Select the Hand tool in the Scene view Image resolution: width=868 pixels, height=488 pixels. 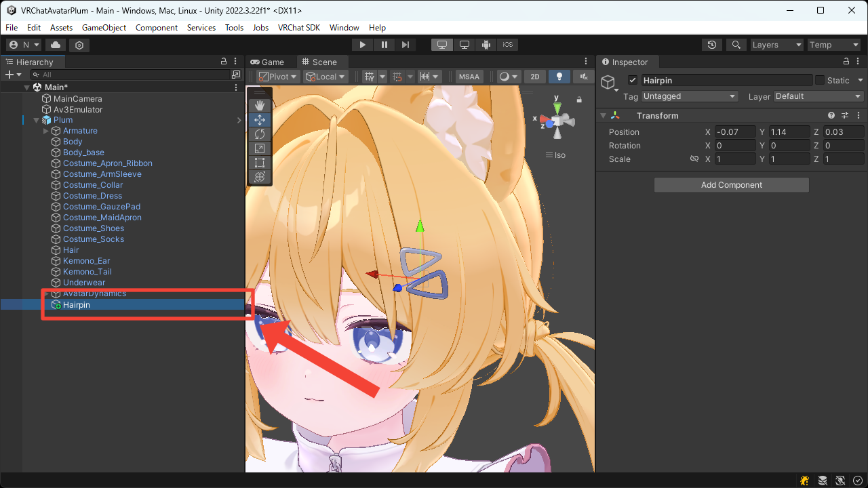260,105
